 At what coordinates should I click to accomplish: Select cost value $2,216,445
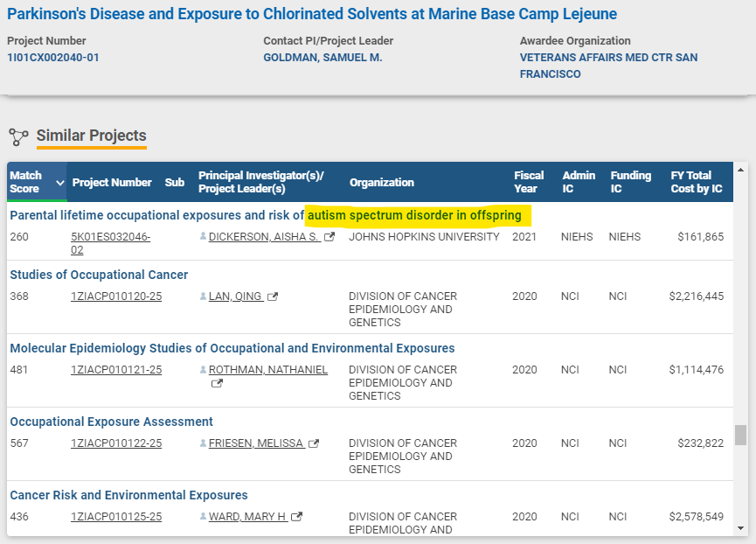tap(697, 296)
